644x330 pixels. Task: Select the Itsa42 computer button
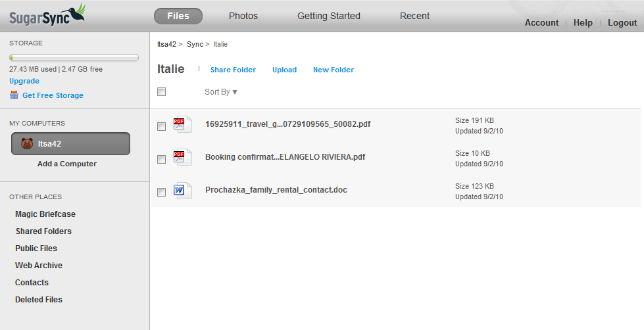(70, 144)
